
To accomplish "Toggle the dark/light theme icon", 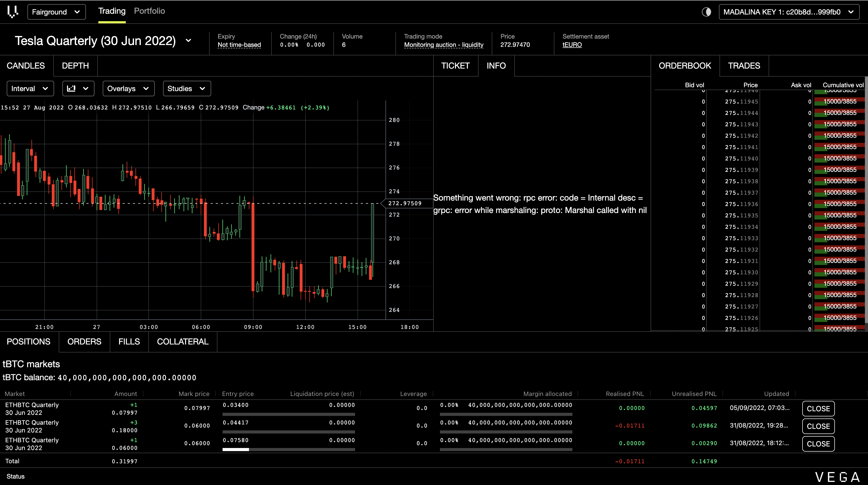I will click(x=706, y=12).
